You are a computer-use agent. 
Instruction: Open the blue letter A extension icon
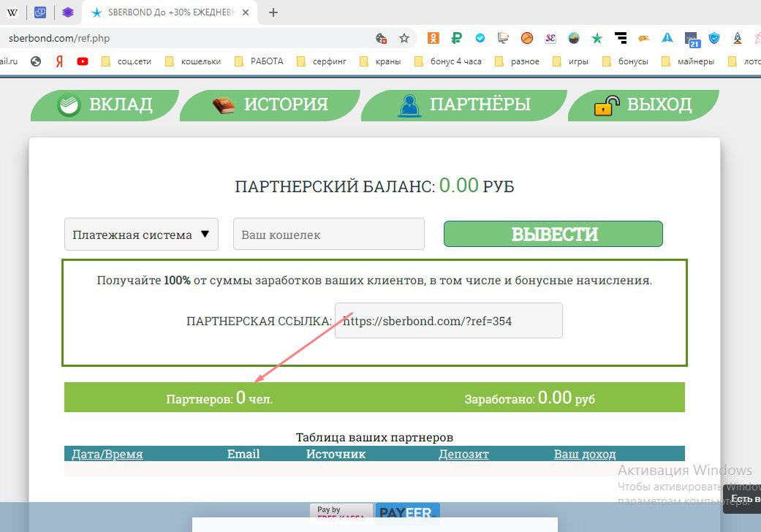(667, 38)
